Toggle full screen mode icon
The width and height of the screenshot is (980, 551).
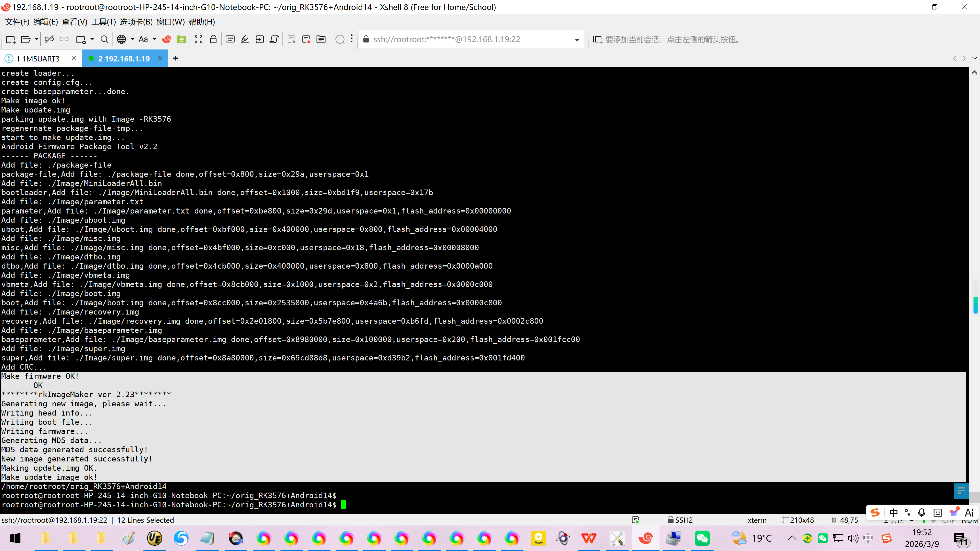pyautogui.click(x=198, y=39)
